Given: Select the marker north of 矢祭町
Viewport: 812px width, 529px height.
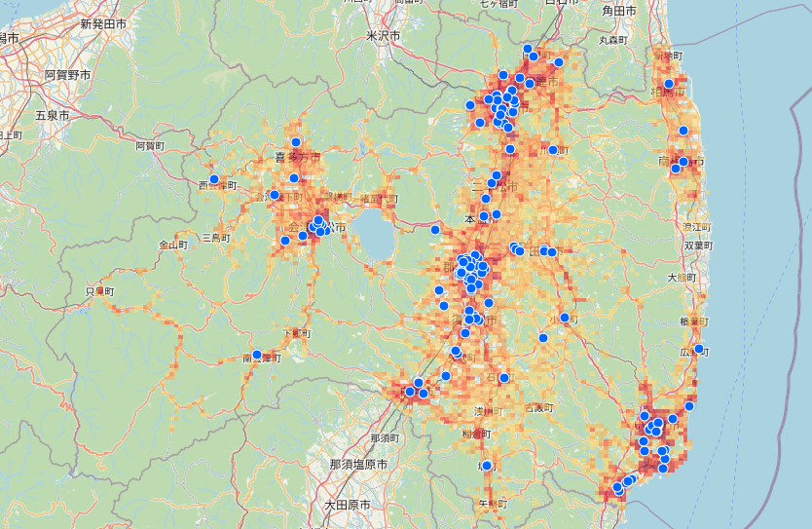Looking at the screenshot, I should click(487, 466).
